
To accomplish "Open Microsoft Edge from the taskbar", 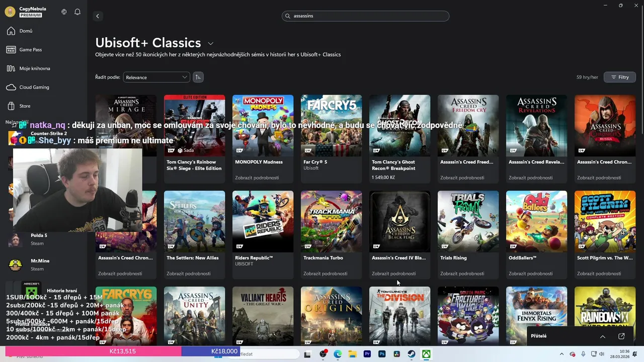I will 338,354.
